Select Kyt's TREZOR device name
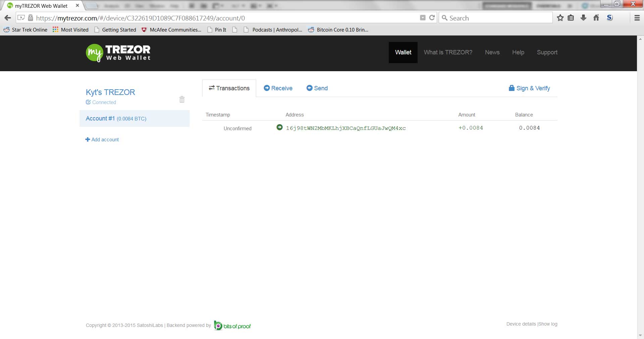 [110, 92]
